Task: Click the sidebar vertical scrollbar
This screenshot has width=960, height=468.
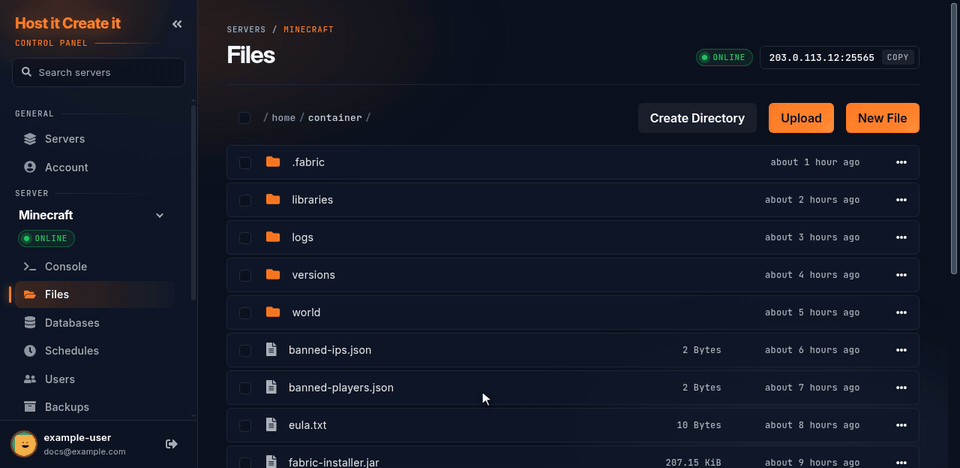Action: click(x=193, y=202)
